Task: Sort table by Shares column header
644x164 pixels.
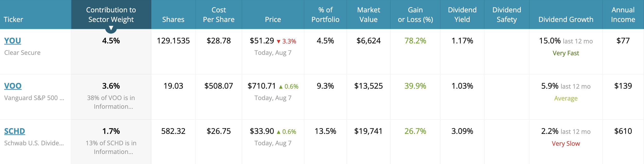Action: 173,20
